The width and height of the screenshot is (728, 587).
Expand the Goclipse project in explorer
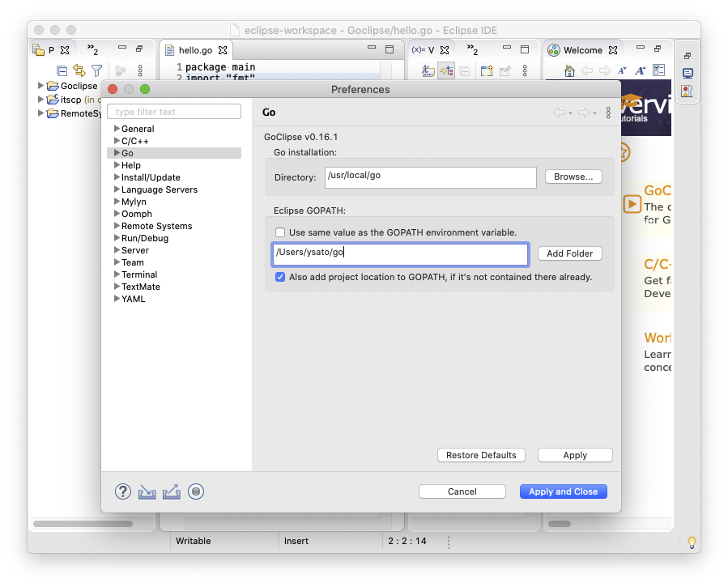point(42,86)
